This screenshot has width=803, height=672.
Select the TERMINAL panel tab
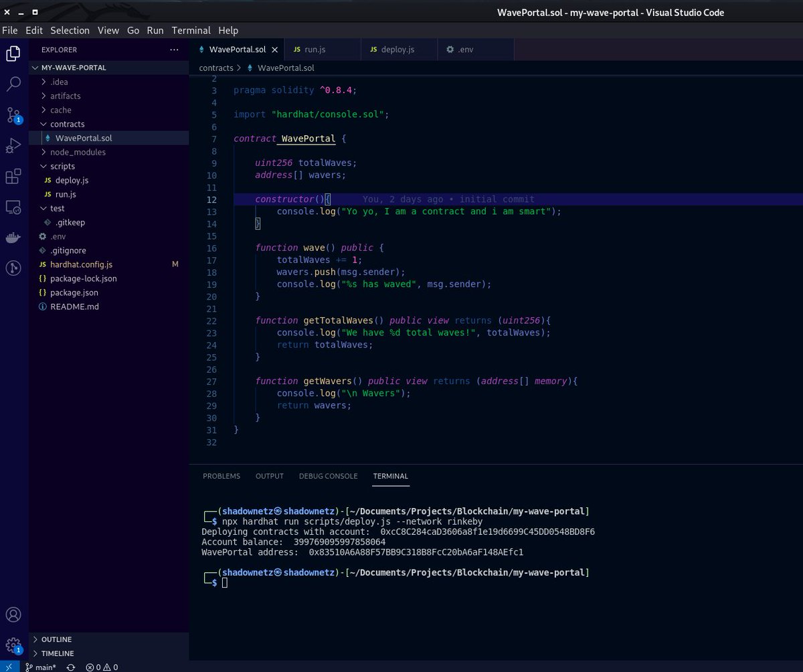point(391,476)
